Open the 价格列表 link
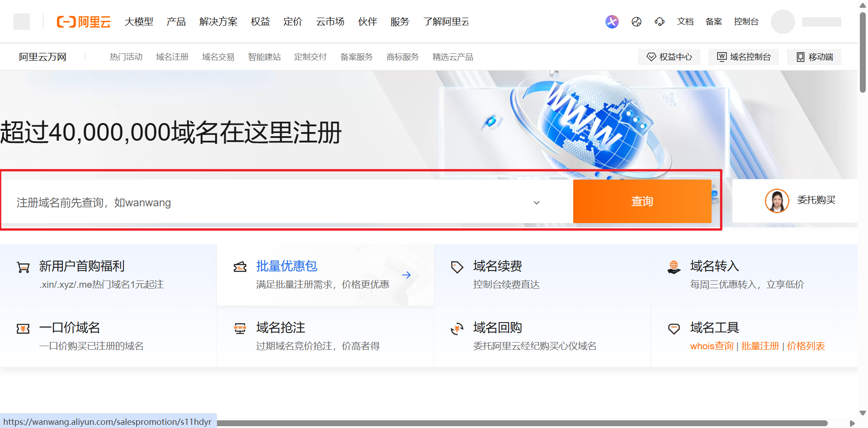This screenshot has width=868, height=428. [x=806, y=346]
